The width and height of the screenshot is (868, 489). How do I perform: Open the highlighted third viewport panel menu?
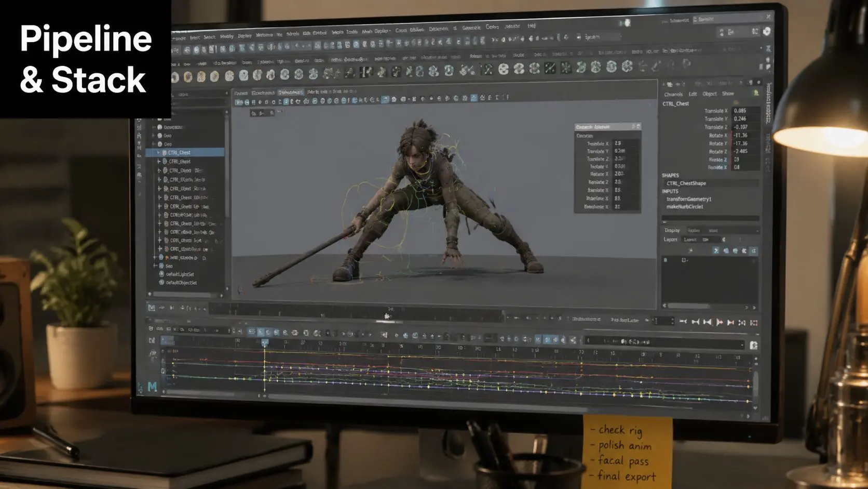coord(290,92)
